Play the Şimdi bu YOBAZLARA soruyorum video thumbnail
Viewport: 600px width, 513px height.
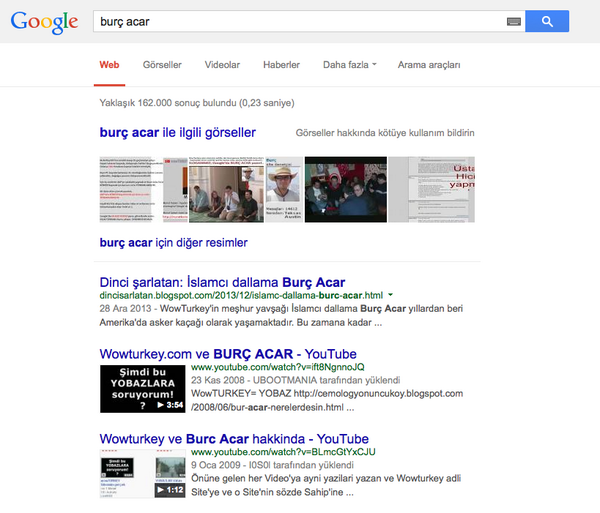coord(143,389)
